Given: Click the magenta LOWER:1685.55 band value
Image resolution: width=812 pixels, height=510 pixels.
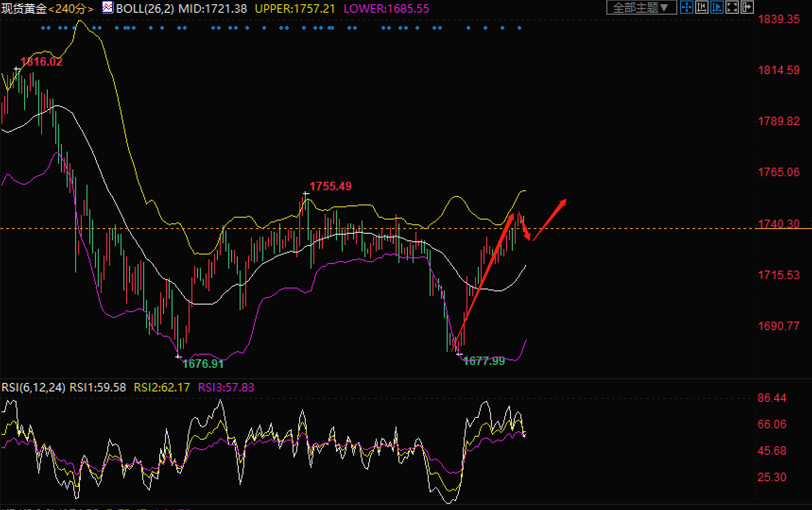Looking at the screenshot, I should (x=386, y=9).
